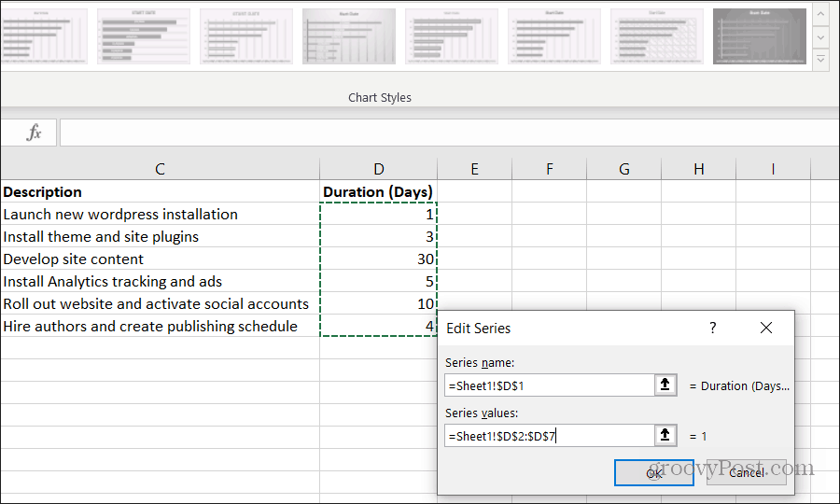840x504 pixels.
Task: Select 'Launch new wordpress installation' cell
Action: pos(160,215)
